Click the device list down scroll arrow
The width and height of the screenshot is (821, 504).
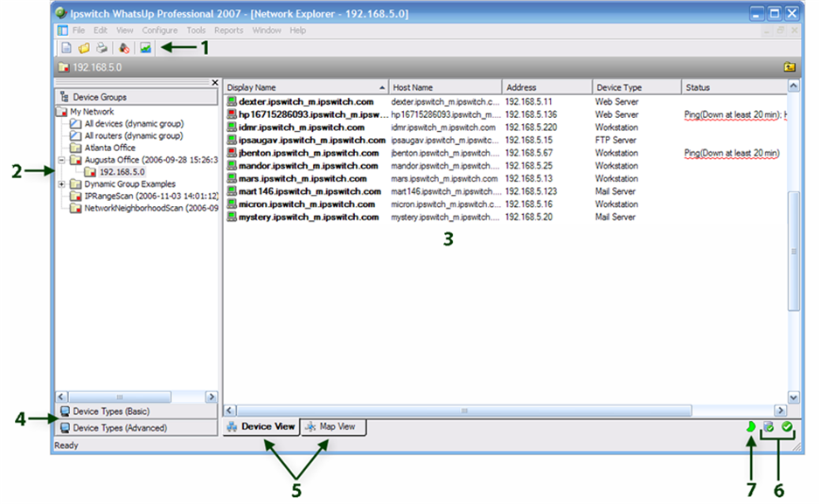[x=794, y=397]
